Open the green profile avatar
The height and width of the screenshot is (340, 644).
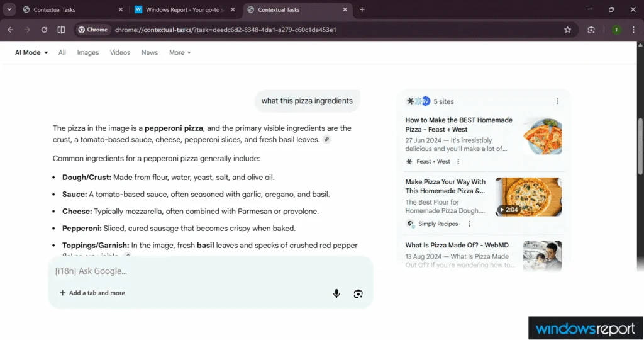(616, 30)
